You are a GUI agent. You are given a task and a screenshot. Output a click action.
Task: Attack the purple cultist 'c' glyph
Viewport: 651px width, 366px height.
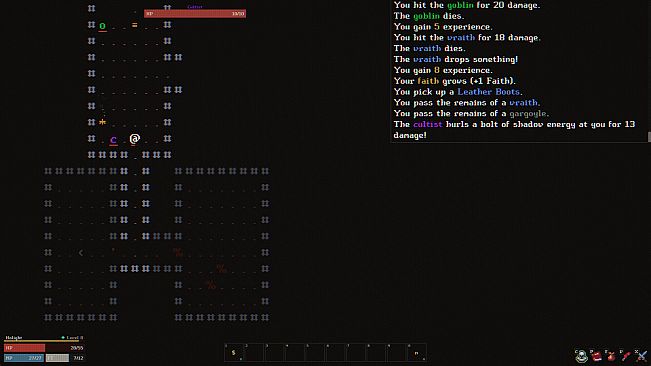click(113, 140)
